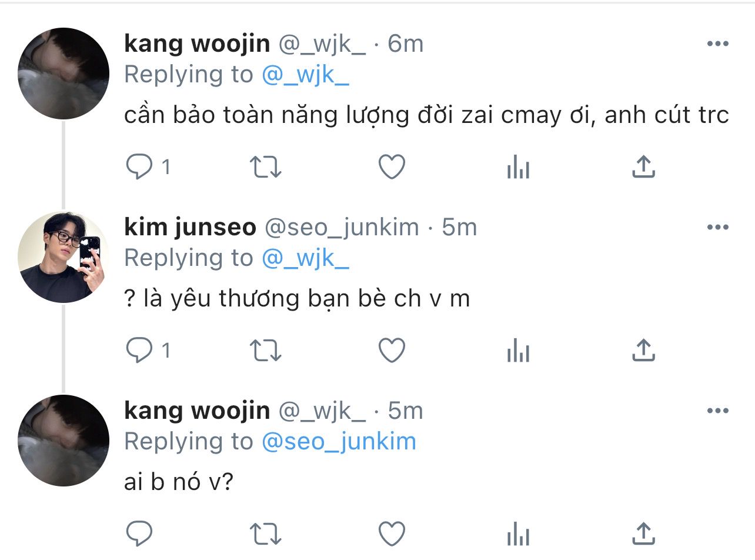Share kim junseo's tweet
755x560 pixels.
643,351
